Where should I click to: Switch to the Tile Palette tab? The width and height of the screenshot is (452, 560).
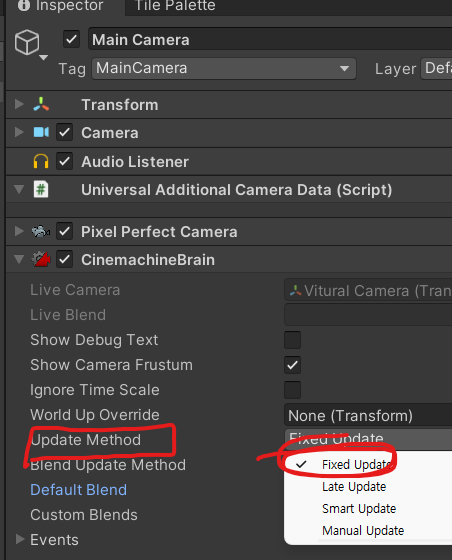[175, 5]
